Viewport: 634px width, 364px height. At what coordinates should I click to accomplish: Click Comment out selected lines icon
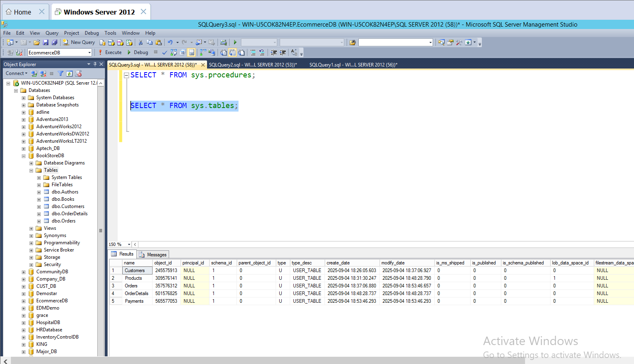point(253,52)
